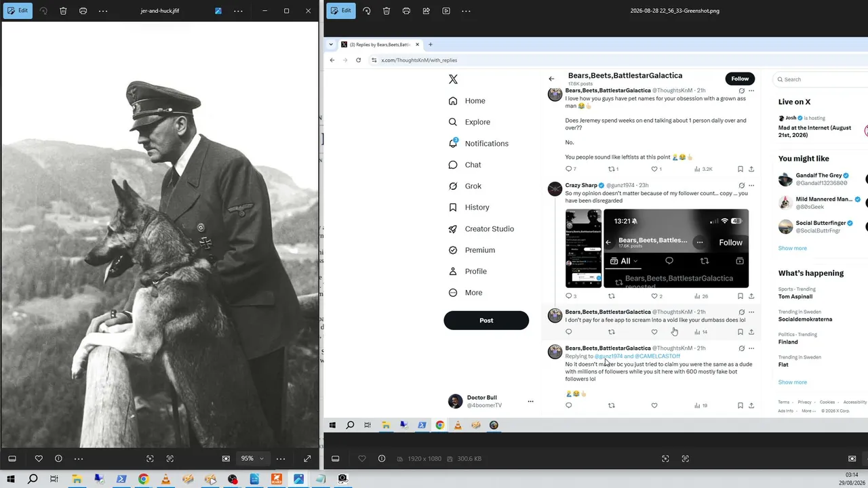Image resolution: width=868 pixels, height=488 pixels.
Task: Click the blue image icon beside jer-and-huck.jfif title
Action: [x=218, y=11]
